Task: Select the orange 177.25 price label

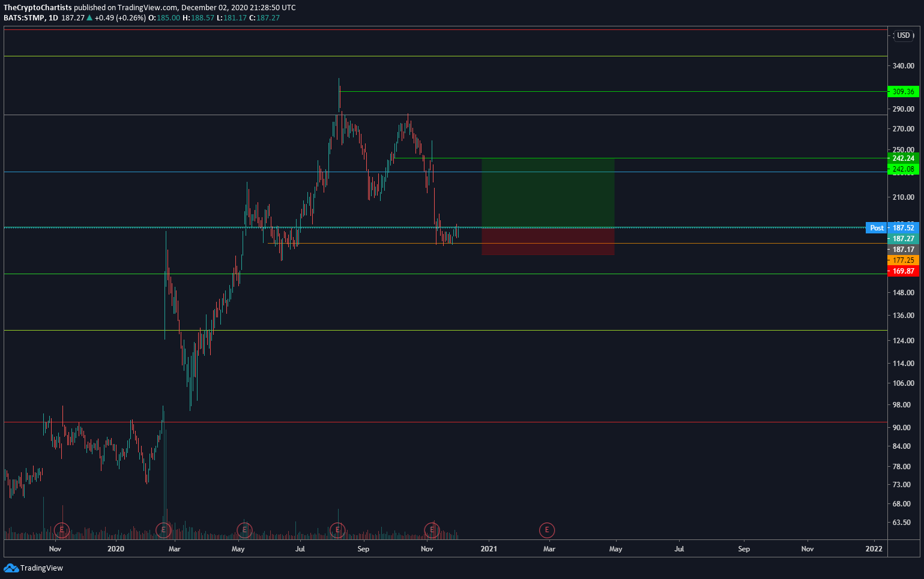Action: [x=903, y=260]
